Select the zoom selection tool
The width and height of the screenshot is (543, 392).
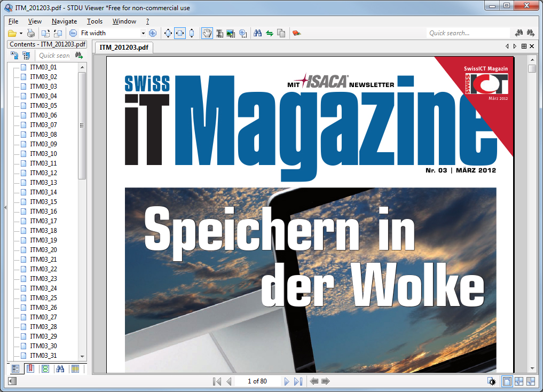click(243, 33)
